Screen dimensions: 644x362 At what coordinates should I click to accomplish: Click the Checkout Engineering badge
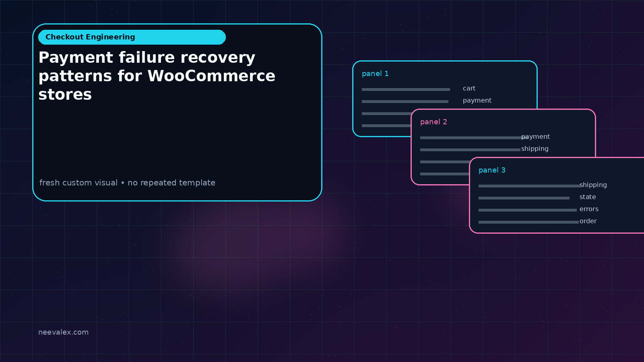[132, 37]
